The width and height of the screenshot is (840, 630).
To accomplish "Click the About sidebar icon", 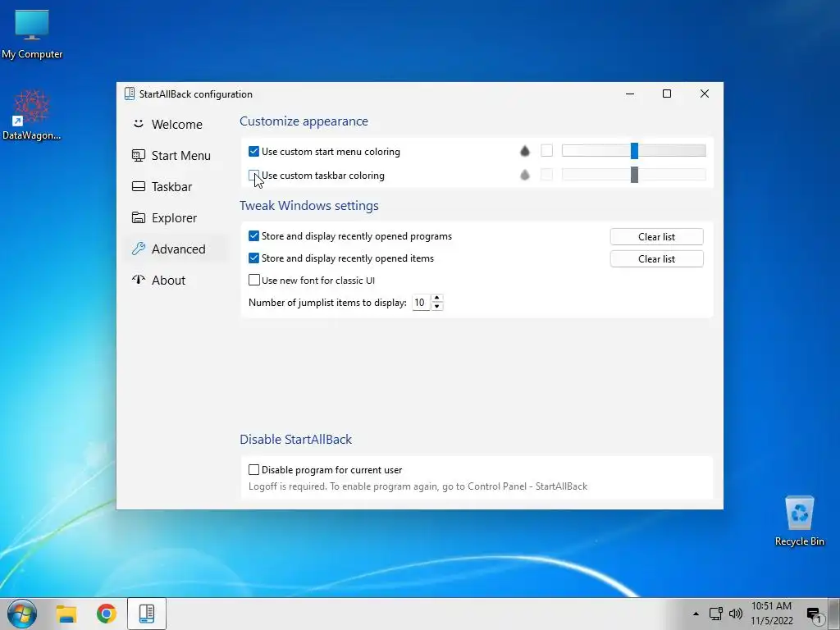I will tap(138, 279).
